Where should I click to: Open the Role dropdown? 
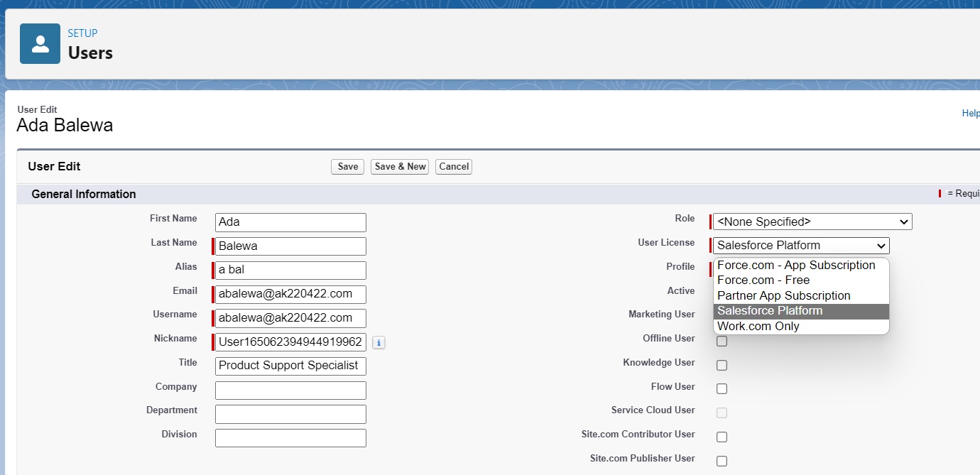pos(812,222)
